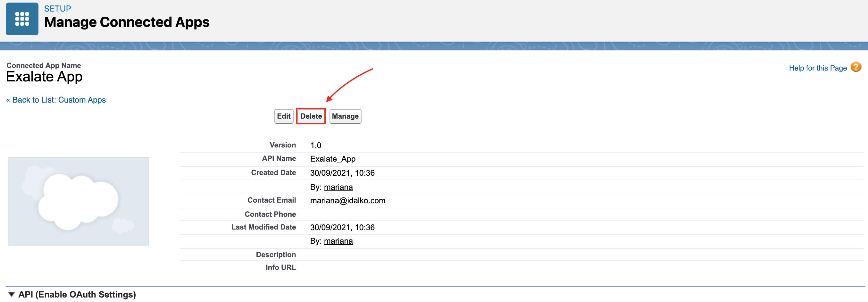Click the Last Modified Date field label
The width and height of the screenshot is (868, 302).
(x=263, y=227)
